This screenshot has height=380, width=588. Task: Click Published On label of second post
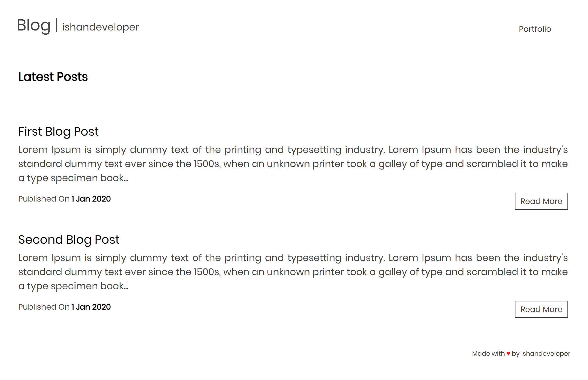pyautogui.click(x=44, y=307)
